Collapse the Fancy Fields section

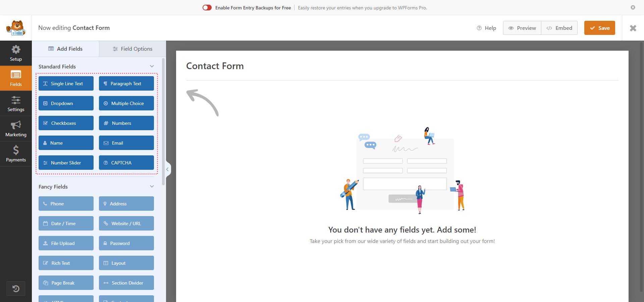152,186
